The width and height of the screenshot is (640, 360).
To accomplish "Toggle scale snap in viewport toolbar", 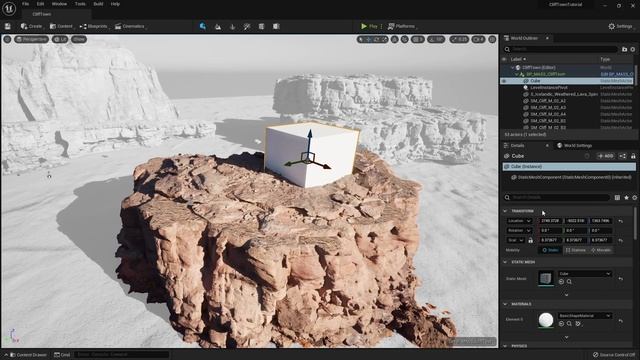I will [x=459, y=39].
